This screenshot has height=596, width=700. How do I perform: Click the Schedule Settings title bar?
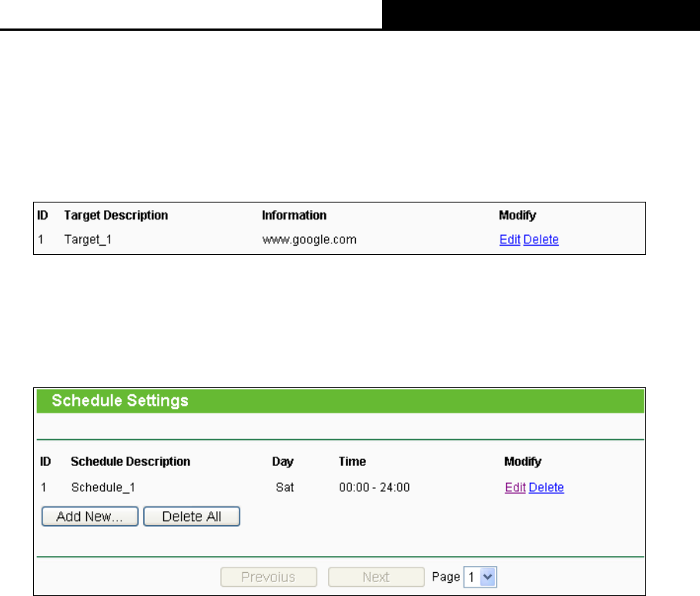pyautogui.click(x=340, y=401)
